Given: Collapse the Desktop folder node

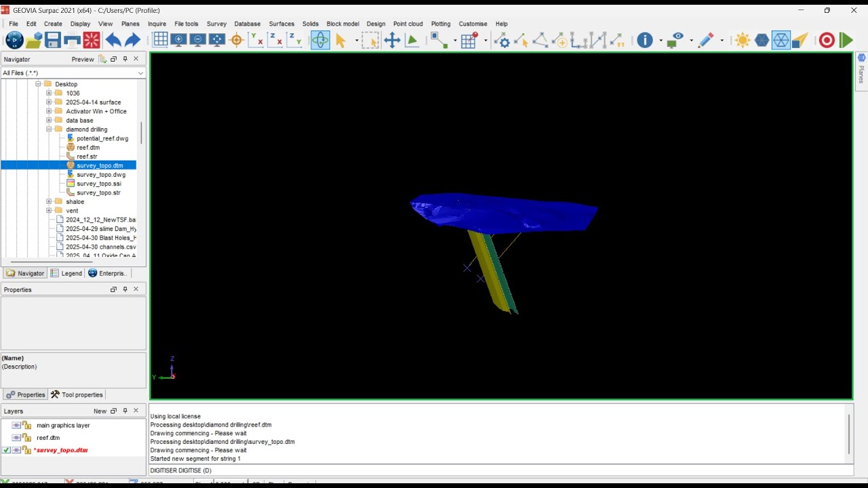Looking at the screenshot, I should pos(39,84).
